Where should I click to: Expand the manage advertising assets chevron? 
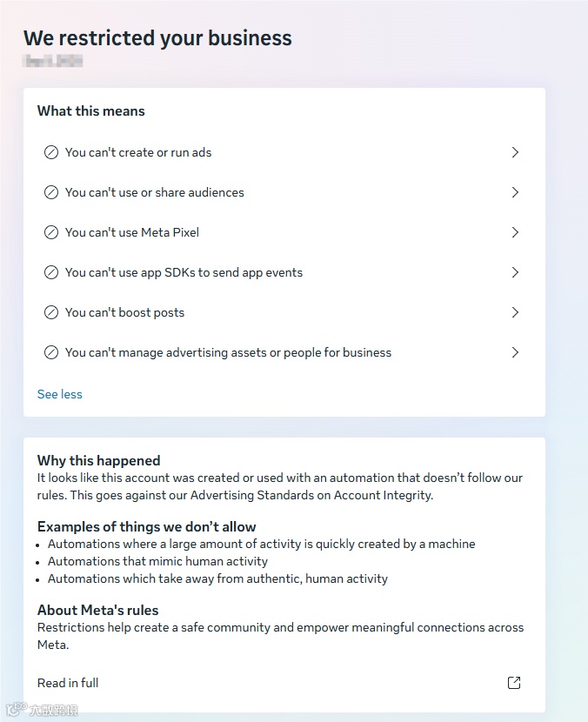[515, 352]
